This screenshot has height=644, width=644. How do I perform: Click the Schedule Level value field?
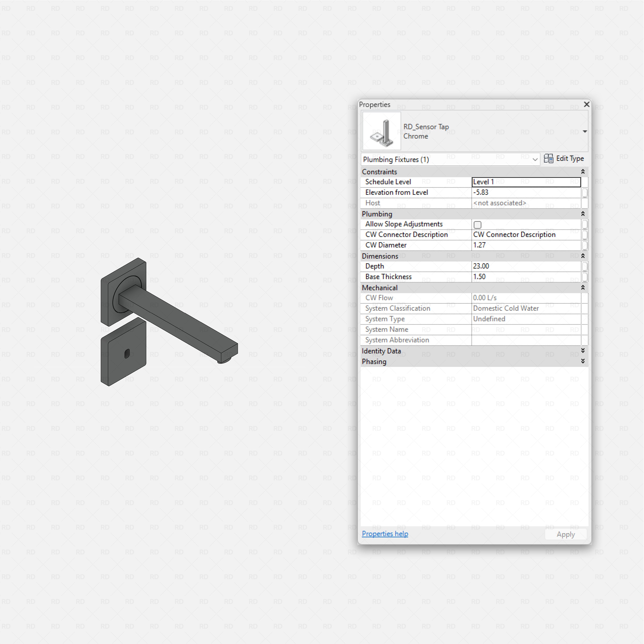(526, 182)
